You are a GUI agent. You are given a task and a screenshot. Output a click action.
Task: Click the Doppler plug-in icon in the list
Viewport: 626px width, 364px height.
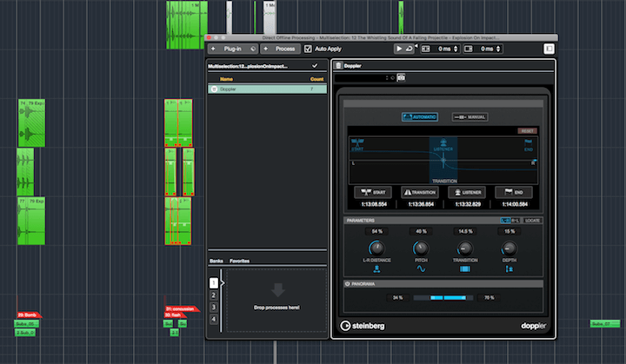tap(214, 89)
